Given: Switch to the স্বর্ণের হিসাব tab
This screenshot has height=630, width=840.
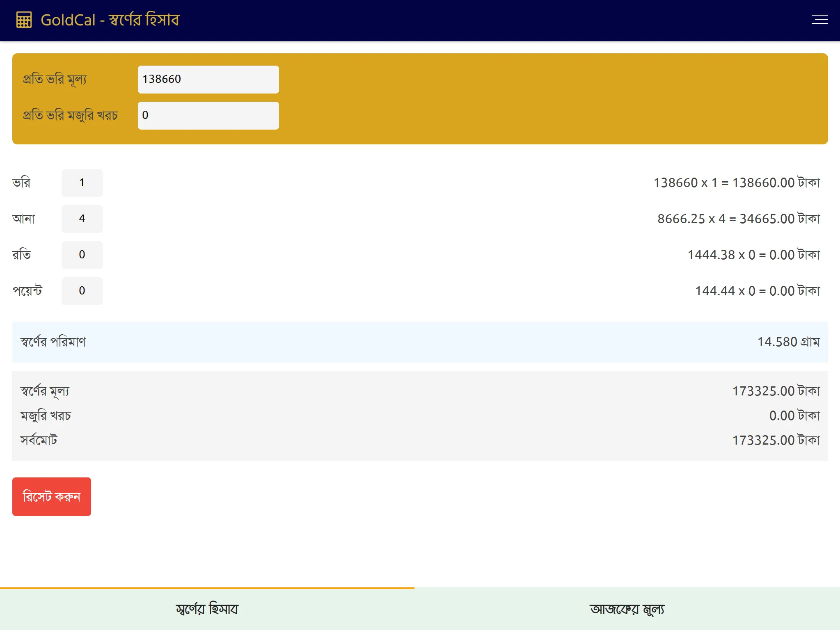Looking at the screenshot, I should 207,609.
